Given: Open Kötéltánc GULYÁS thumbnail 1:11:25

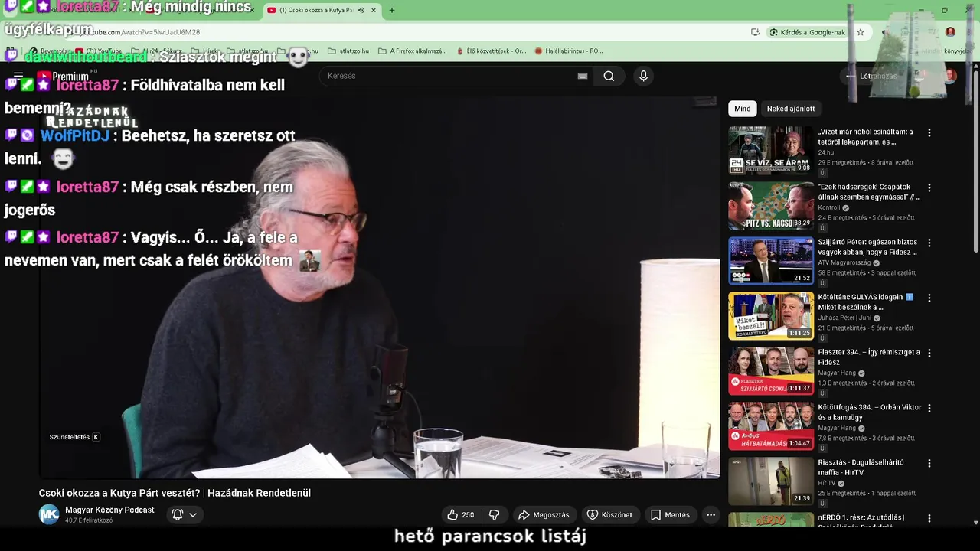Looking at the screenshot, I should 771,316.
